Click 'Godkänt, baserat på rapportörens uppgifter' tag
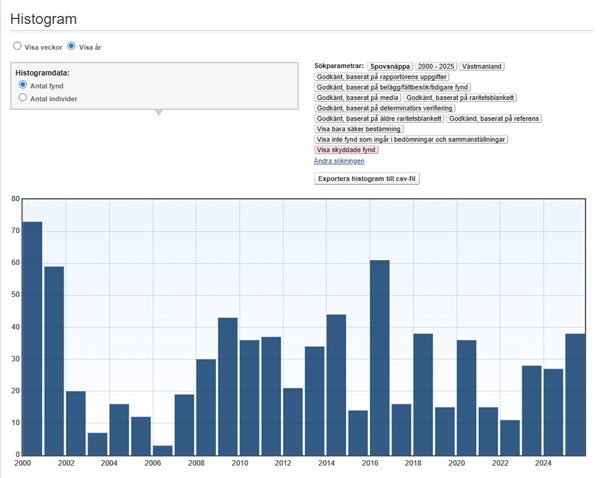 (382, 77)
